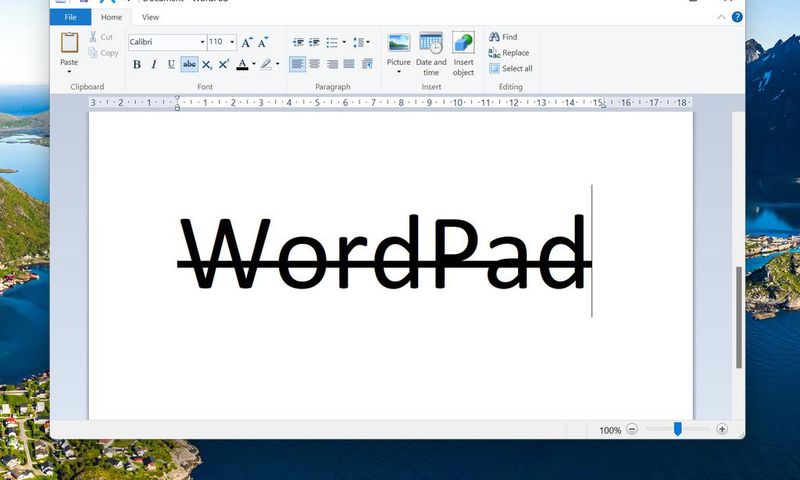Open the Paragraph settings dialog icon
The height and width of the screenshot is (480, 800).
pyautogui.click(x=367, y=64)
